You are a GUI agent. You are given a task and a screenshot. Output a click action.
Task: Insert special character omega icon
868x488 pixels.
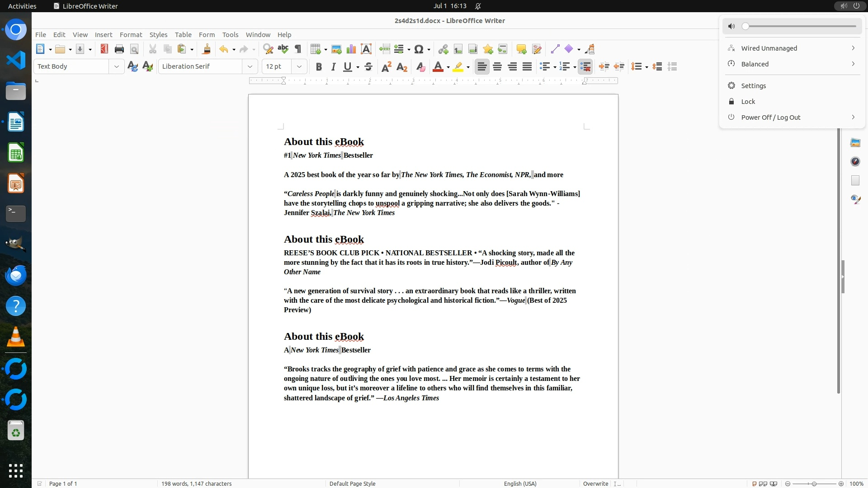pos(419,49)
